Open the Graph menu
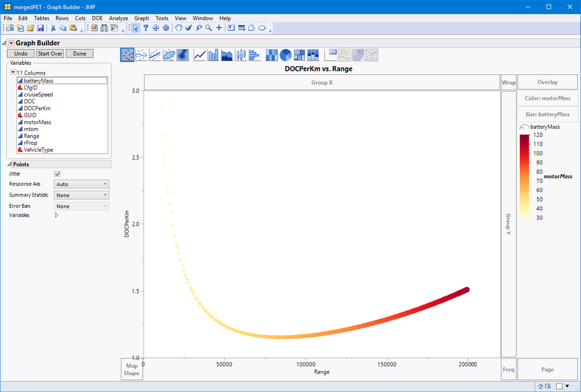 (142, 18)
